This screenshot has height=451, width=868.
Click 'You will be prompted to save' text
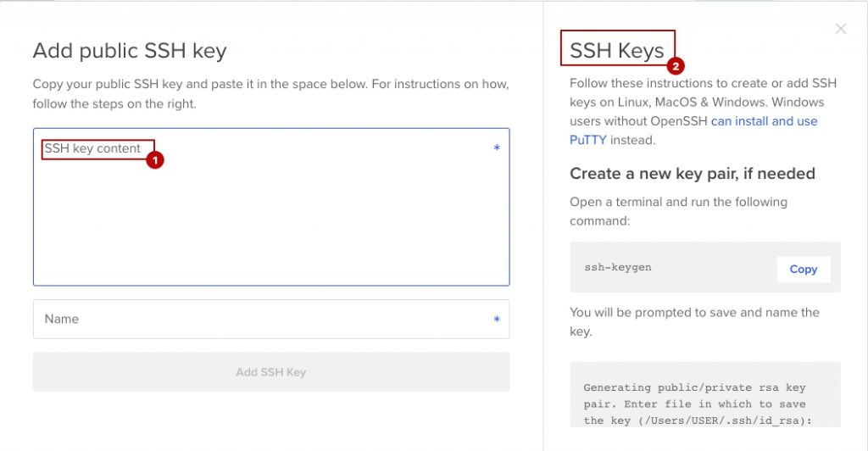(x=694, y=321)
